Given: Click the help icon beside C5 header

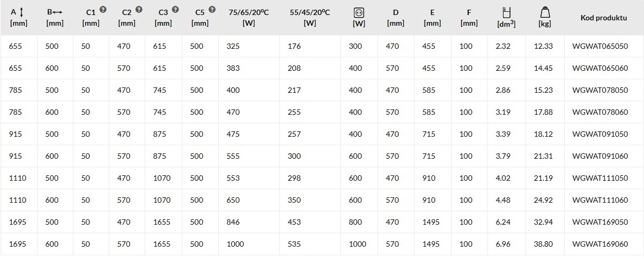Looking at the screenshot, I should click(x=212, y=10).
